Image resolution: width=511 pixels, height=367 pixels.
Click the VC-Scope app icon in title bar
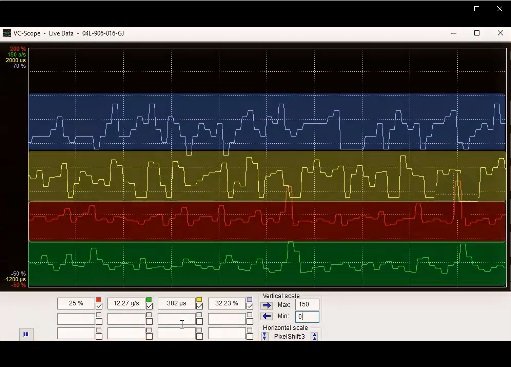pyautogui.click(x=7, y=33)
